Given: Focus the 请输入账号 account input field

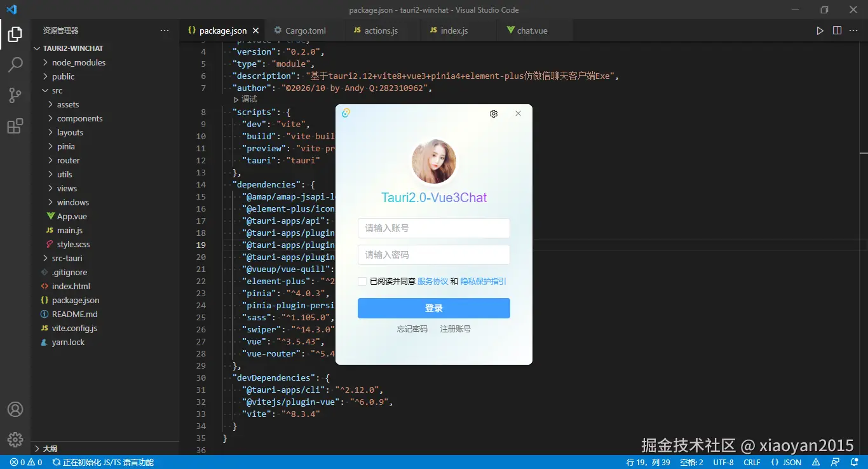Looking at the screenshot, I should pyautogui.click(x=434, y=228).
